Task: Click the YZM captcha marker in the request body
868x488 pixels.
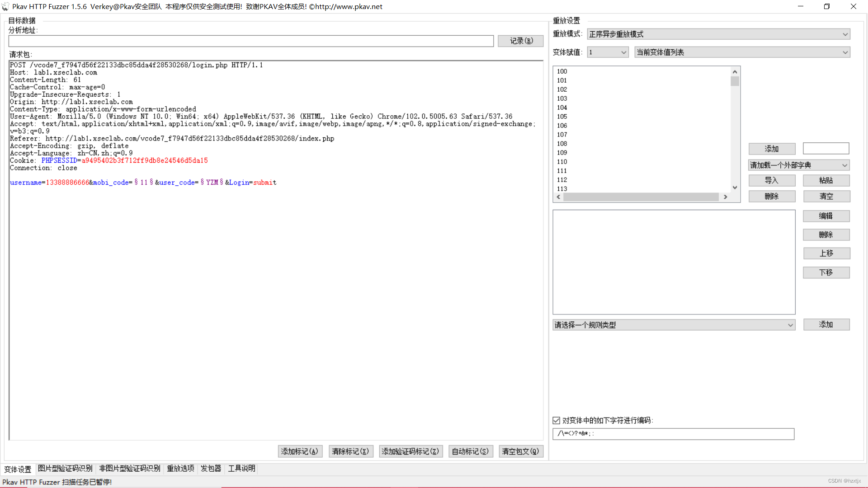Action: 212,183
